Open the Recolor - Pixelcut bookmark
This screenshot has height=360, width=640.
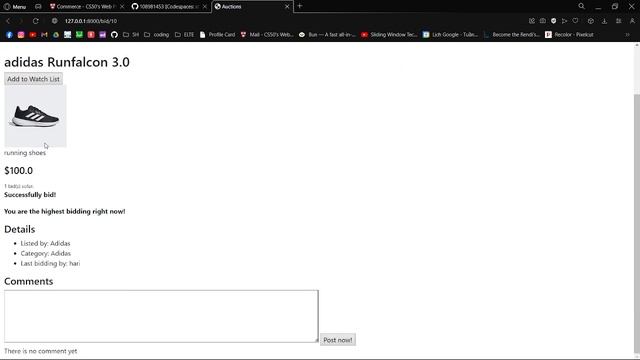(x=569, y=35)
